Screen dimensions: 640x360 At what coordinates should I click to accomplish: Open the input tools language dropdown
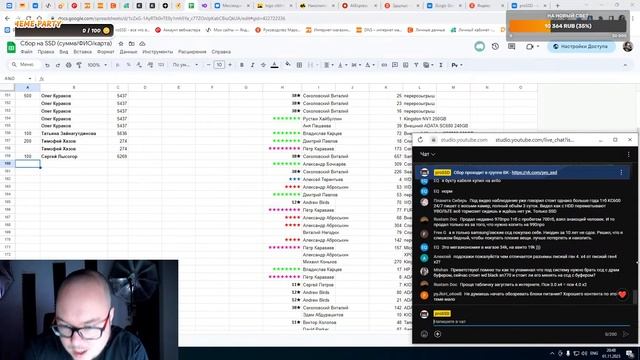tap(457, 65)
